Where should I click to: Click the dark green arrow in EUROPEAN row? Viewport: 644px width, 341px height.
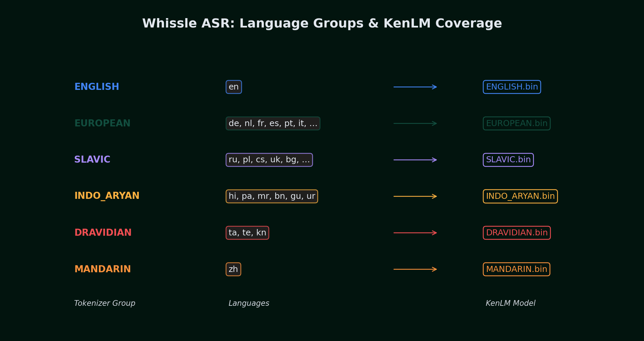[415, 123]
